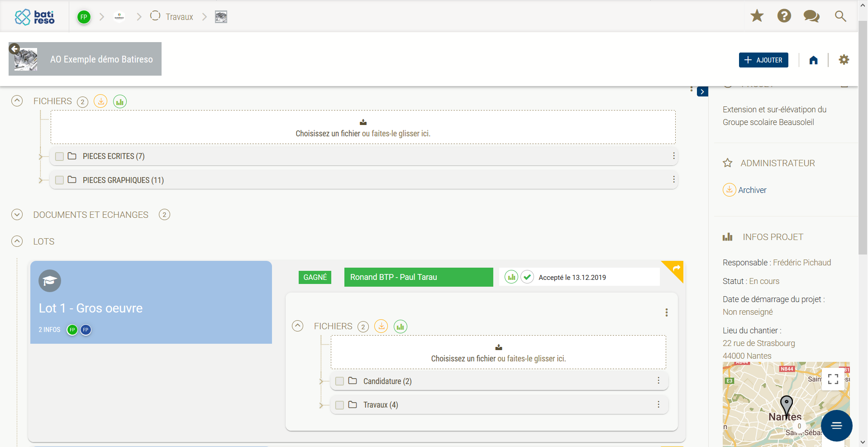
Task: Open statistics icon next to Accepté date
Action: 511,277
